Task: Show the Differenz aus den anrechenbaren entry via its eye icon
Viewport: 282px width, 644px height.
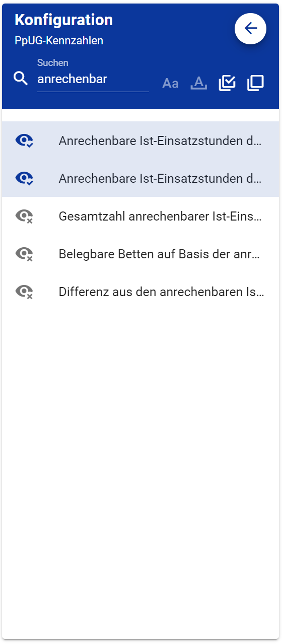Action: tap(24, 292)
